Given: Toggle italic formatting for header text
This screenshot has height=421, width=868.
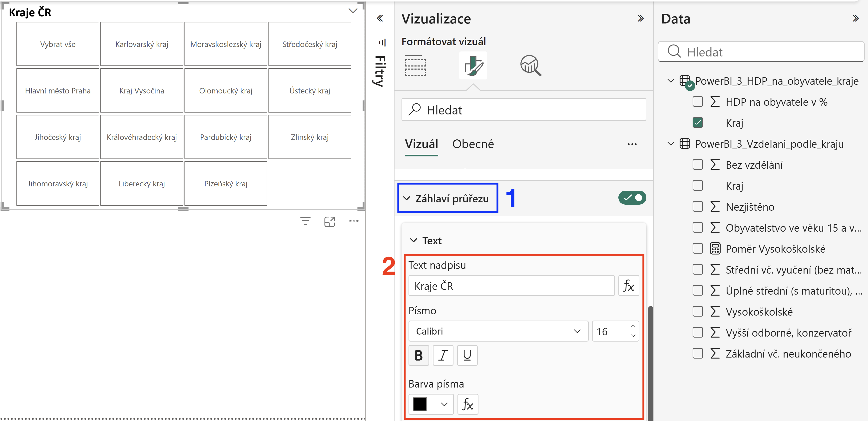Looking at the screenshot, I should (x=443, y=355).
